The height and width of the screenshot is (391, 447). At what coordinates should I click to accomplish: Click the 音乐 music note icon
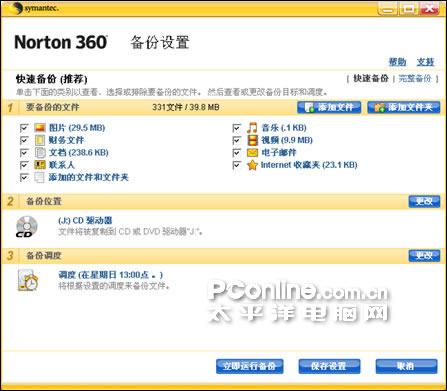[252, 128]
